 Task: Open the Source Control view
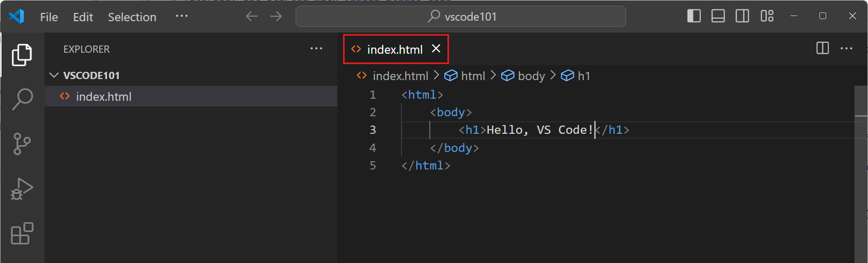coord(22,144)
